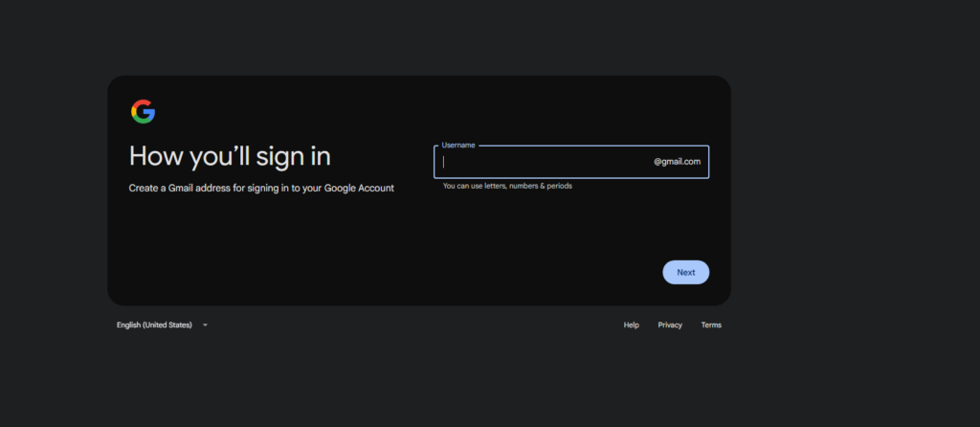This screenshot has width=980, height=427.
Task: Click the Next button
Action: point(685,273)
